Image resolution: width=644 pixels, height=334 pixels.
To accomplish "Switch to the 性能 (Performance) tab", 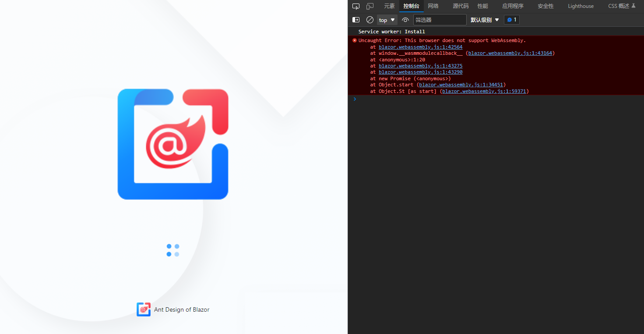I will coord(483,6).
